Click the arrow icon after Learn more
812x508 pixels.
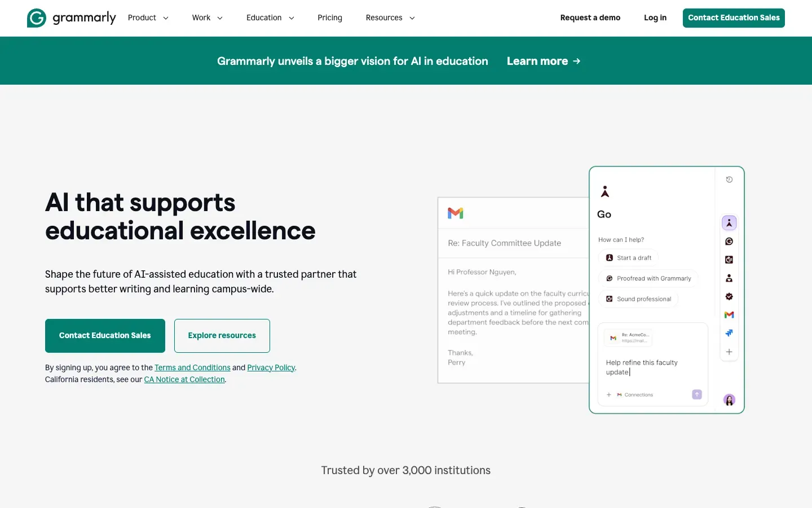576,61
